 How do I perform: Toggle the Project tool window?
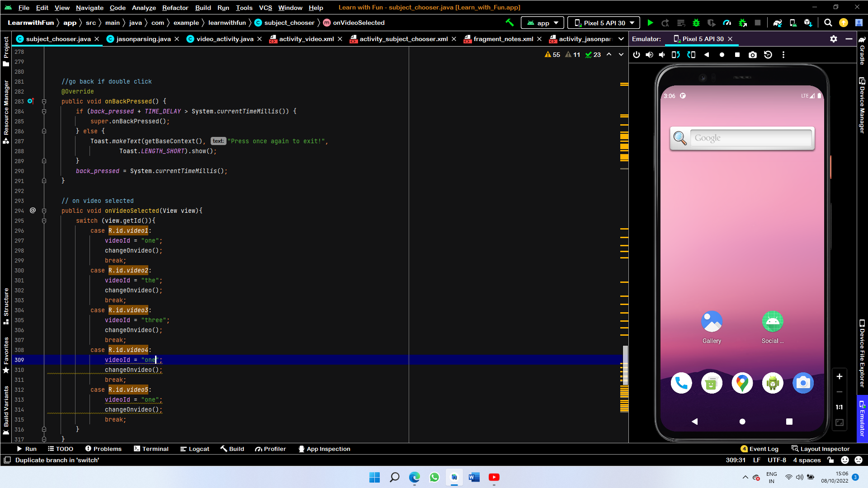click(x=6, y=51)
